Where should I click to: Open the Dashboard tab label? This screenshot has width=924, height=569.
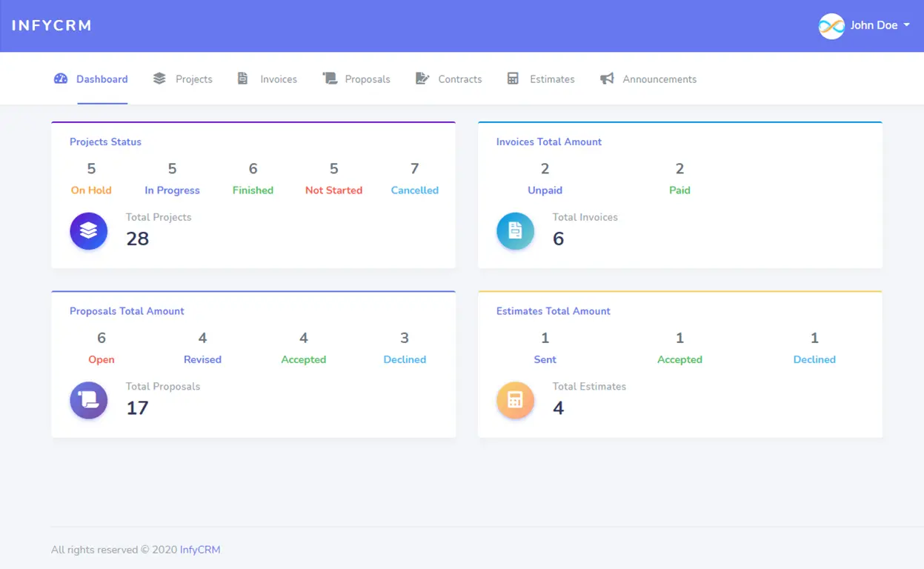point(102,79)
